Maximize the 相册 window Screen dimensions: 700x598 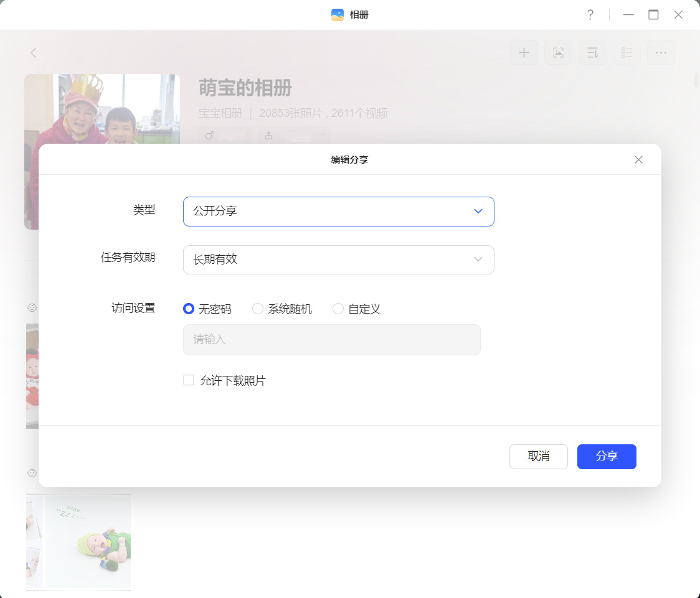click(653, 15)
